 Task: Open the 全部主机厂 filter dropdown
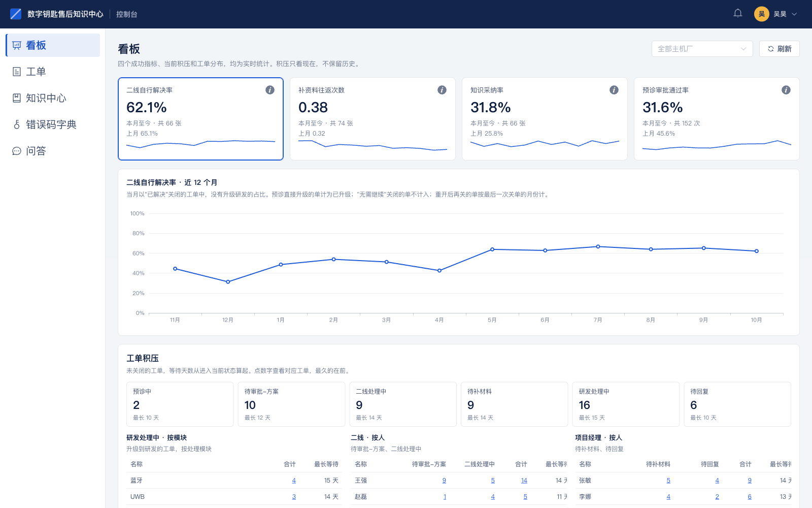702,49
